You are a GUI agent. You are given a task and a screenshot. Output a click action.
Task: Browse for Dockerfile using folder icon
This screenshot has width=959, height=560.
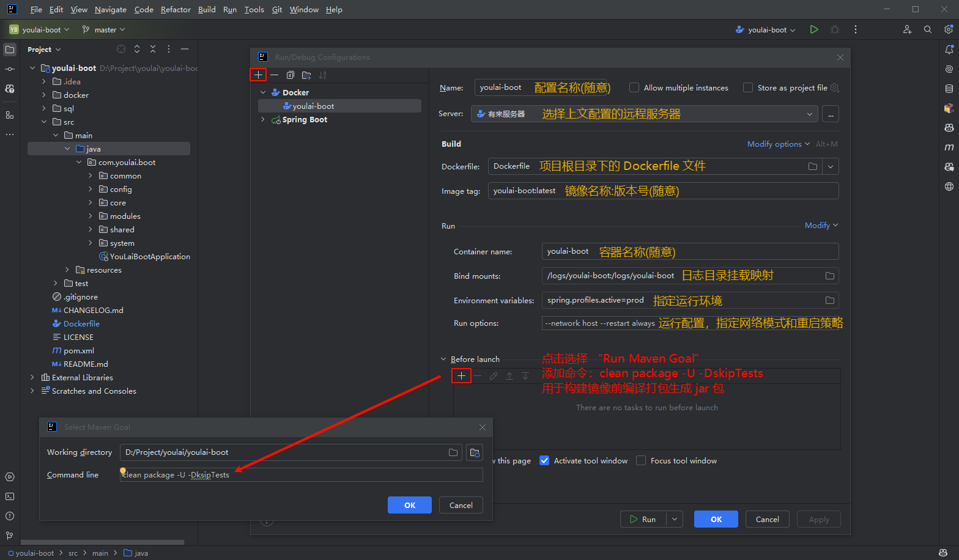(x=813, y=166)
